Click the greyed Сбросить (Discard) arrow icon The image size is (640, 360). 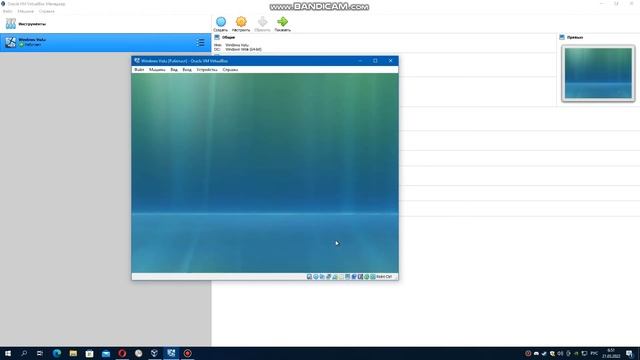262,22
